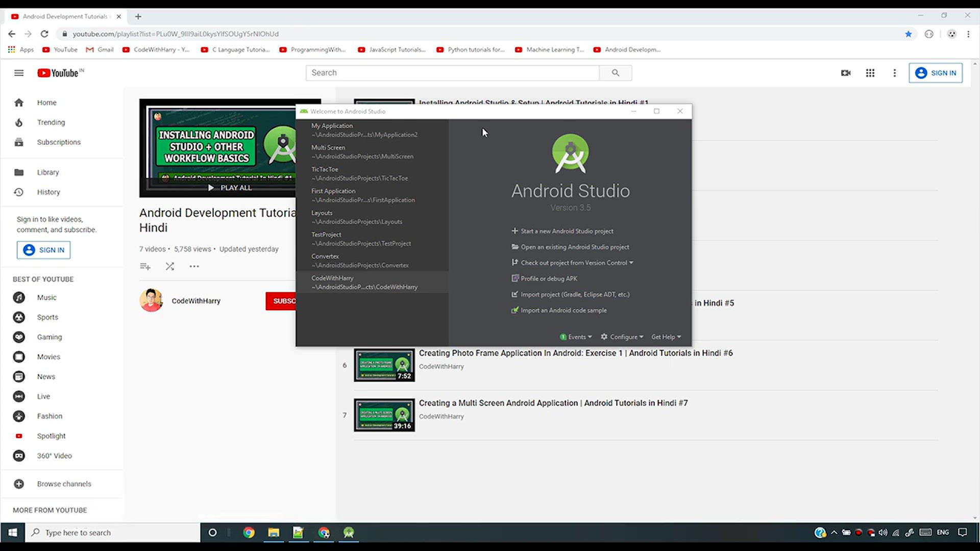Open an existing Android Studio project
Image resolution: width=980 pixels, height=551 pixels.
point(570,247)
